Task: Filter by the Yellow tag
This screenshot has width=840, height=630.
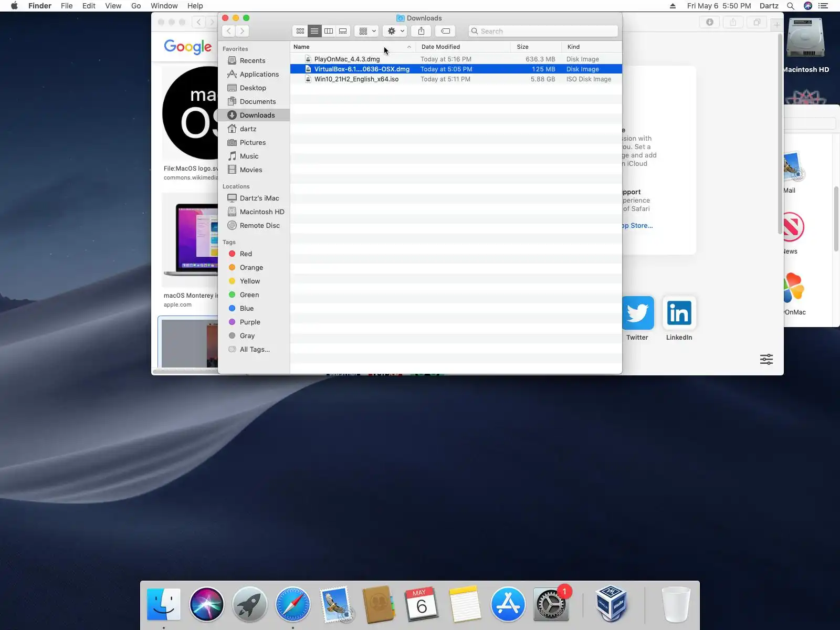Action: [x=254, y=281]
